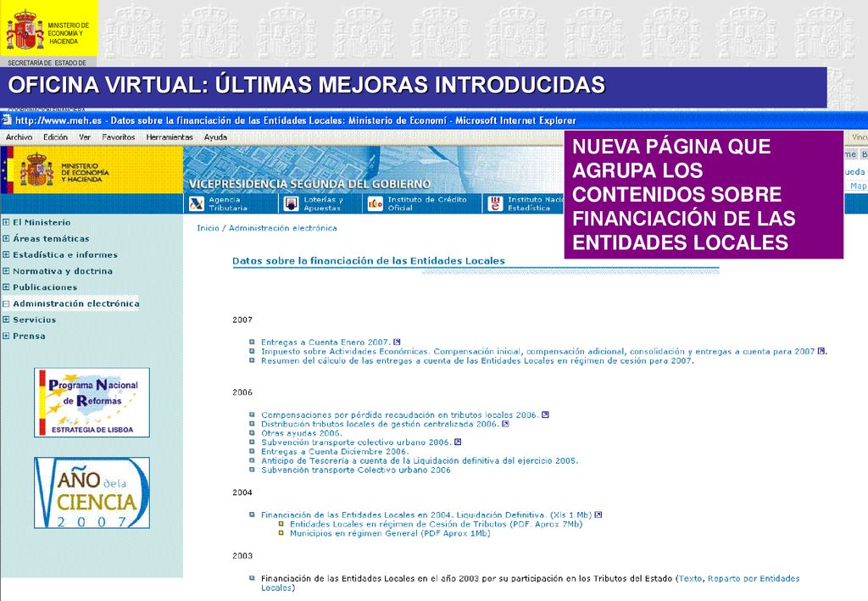Expand the Áreas temáticas plus box
The width and height of the screenshot is (868, 601).
(x=6, y=238)
